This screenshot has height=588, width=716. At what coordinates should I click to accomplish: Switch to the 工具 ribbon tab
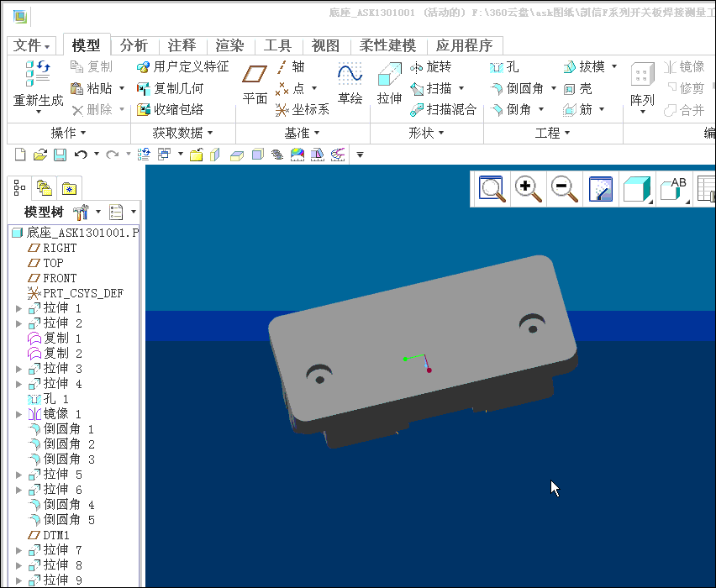277,45
